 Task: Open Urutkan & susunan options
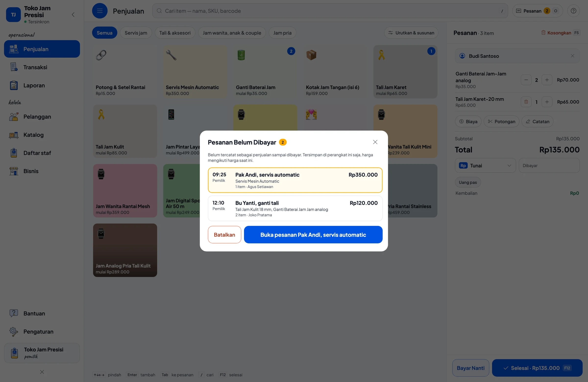pos(411,33)
